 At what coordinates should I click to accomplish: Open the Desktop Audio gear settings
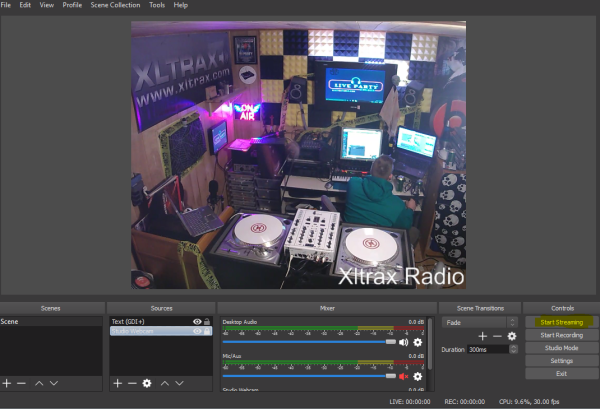417,342
